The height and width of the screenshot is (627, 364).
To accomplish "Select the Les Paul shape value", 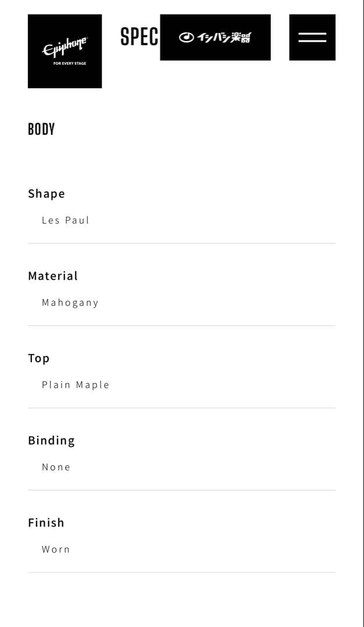I will pos(66,221).
